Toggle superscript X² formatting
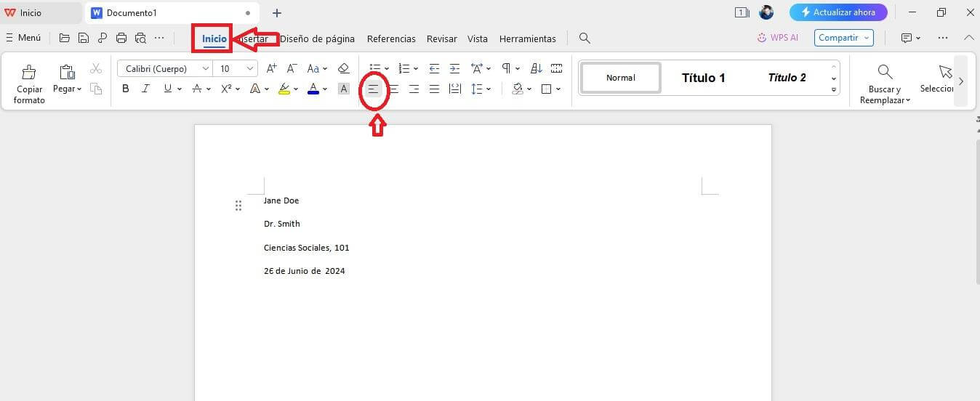This screenshot has width=980, height=401. 226,89
